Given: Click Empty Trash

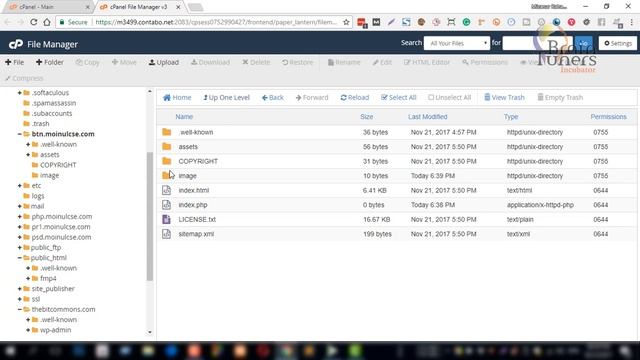Looking at the screenshot, I should [560, 98].
